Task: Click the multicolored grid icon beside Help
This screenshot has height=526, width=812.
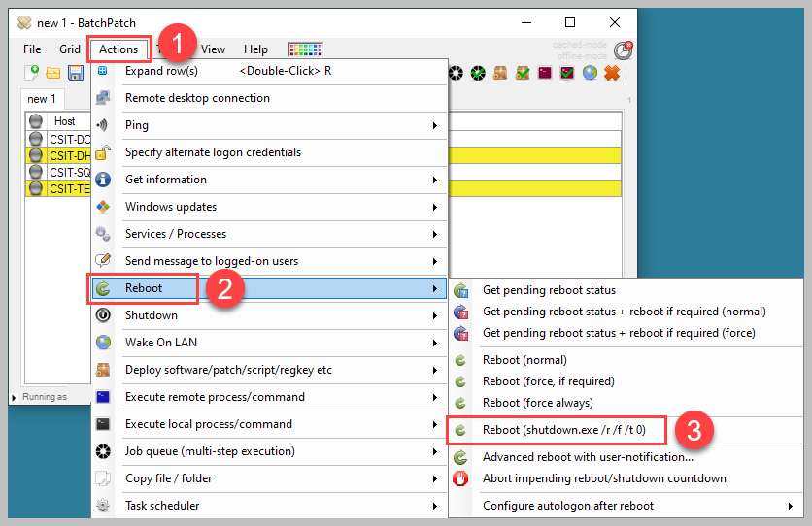Action: click(306, 49)
